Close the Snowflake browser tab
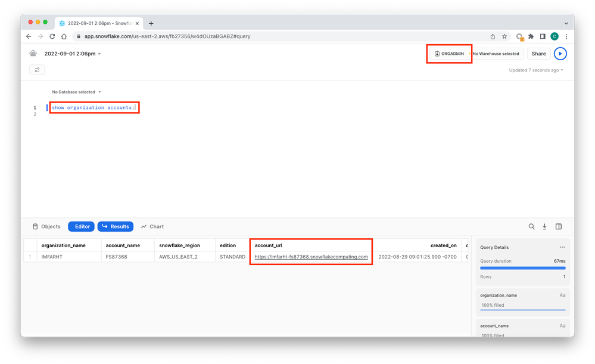 137,24
